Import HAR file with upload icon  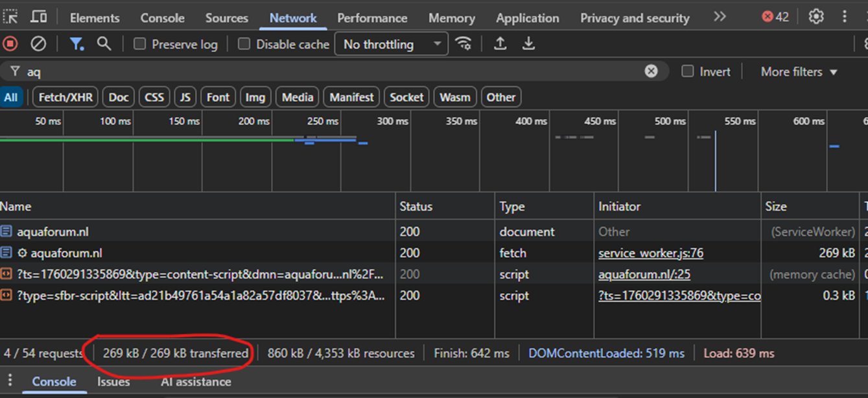tap(500, 44)
